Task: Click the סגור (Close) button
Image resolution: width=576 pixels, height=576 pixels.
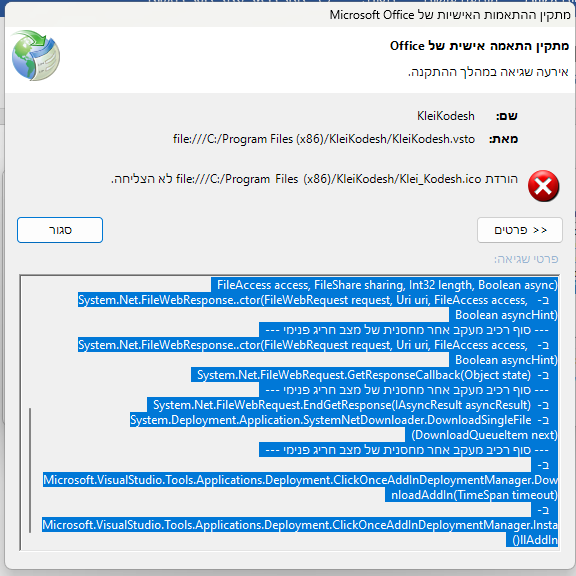Action: [60, 230]
